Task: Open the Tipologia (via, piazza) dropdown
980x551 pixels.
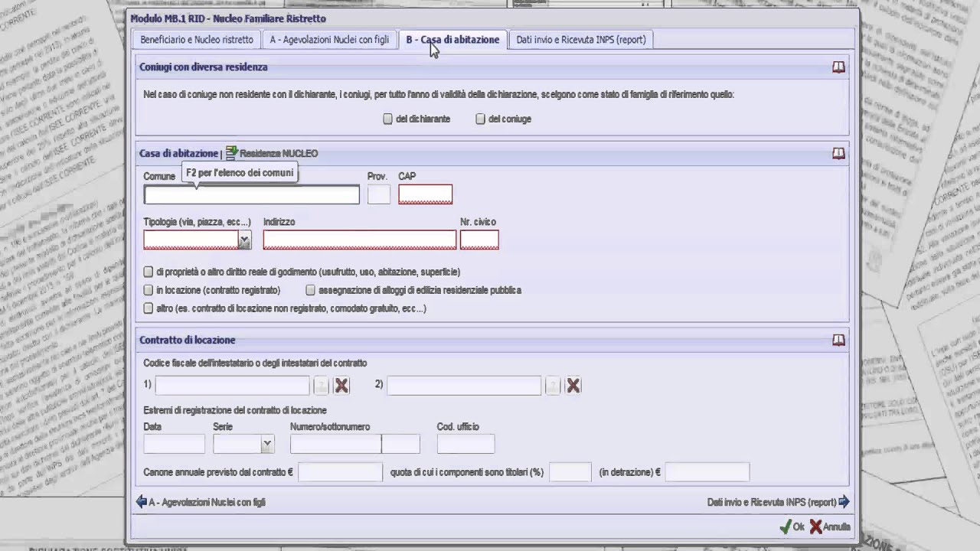Action: tap(244, 240)
